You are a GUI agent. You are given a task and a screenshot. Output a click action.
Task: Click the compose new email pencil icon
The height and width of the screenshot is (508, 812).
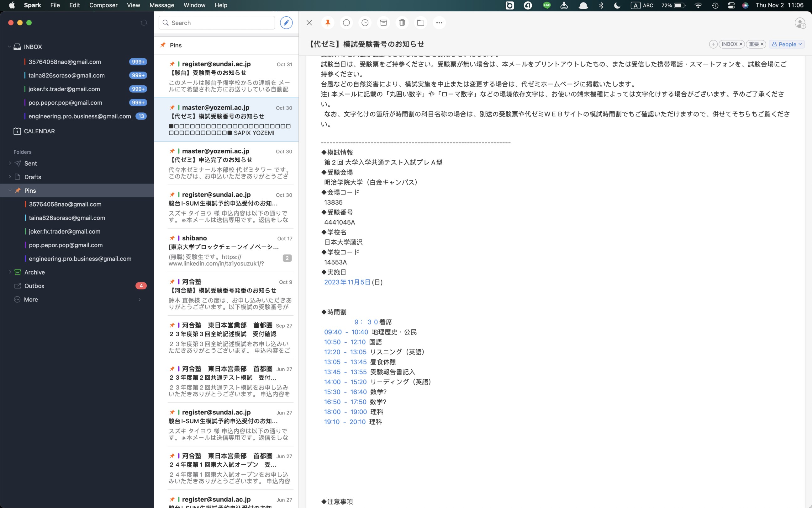[x=286, y=23]
